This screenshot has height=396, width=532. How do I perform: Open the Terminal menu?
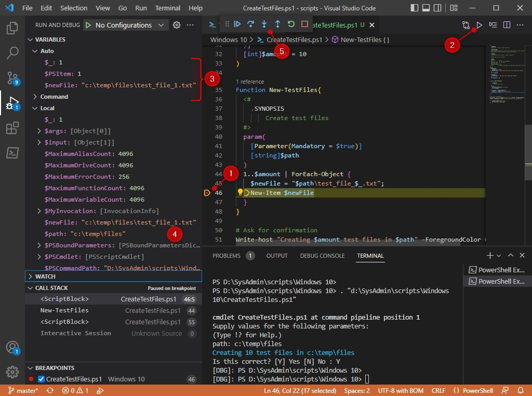pos(167,8)
